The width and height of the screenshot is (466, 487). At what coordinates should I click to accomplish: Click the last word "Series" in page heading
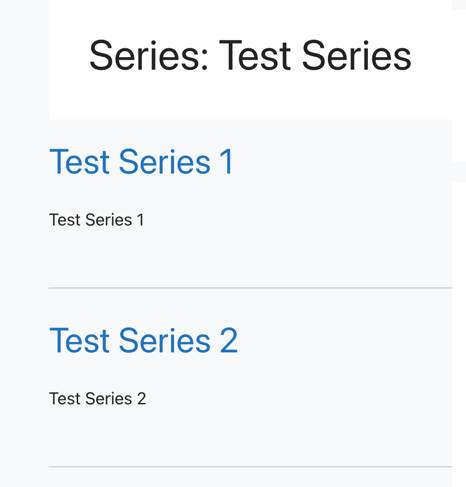click(356, 56)
